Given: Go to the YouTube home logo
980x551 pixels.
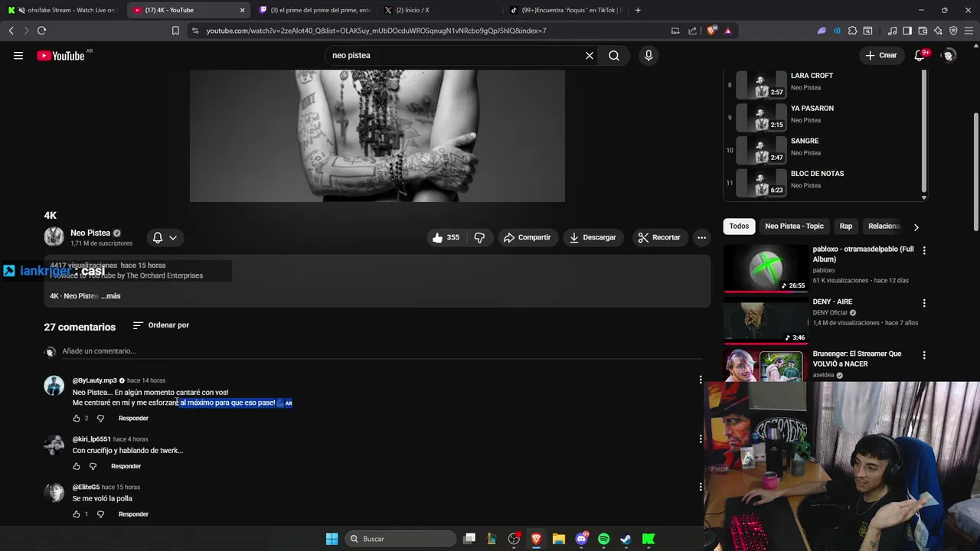Looking at the screenshot, I should click(x=60, y=55).
